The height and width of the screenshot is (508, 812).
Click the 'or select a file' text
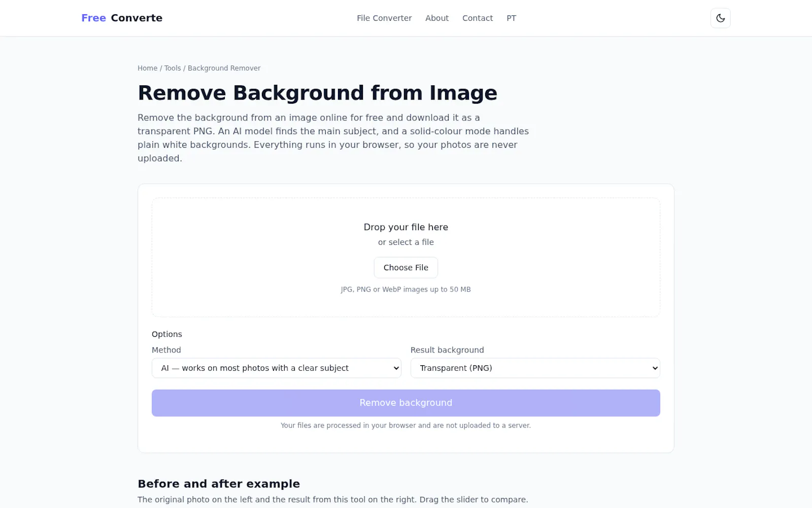(406, 242)
